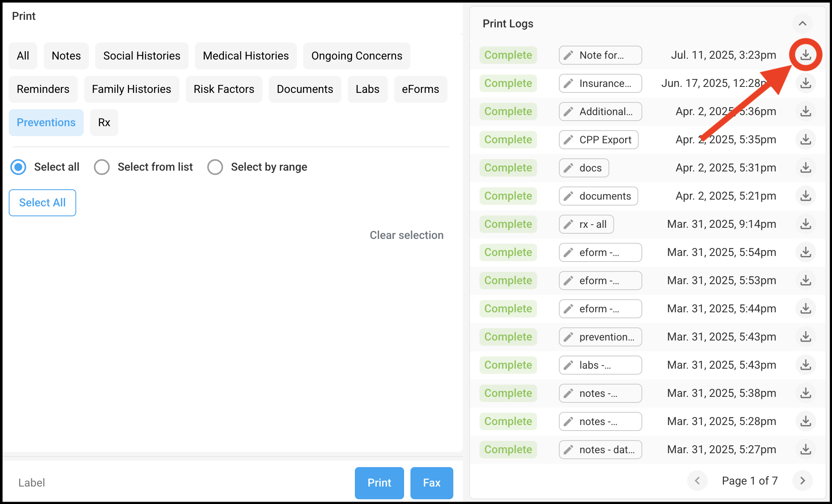Click the Clear selection link
This screenshot has width=832, height=504.
tap(406, 235)
